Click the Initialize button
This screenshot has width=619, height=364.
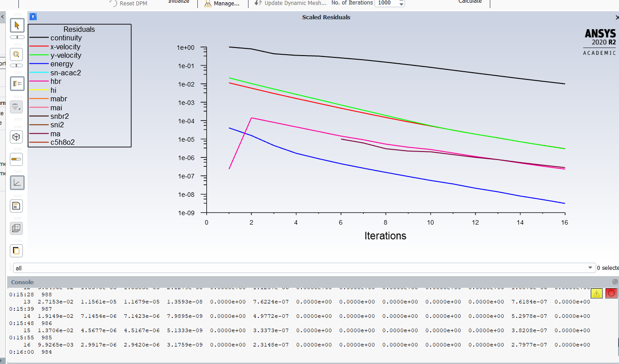[x=179, y=2]
